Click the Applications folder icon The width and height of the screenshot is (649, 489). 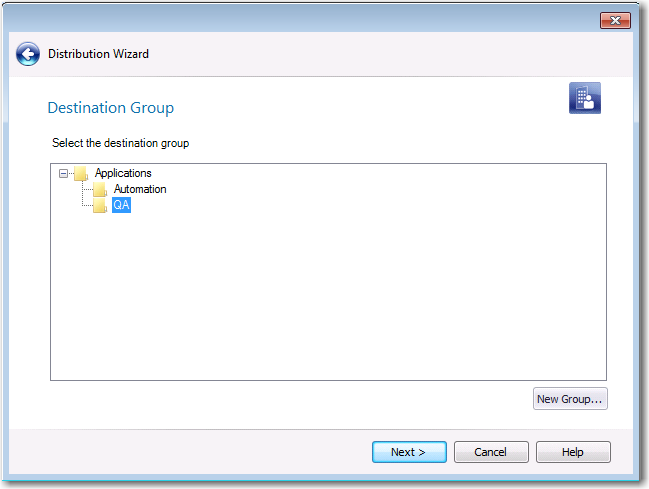point(81,174)
